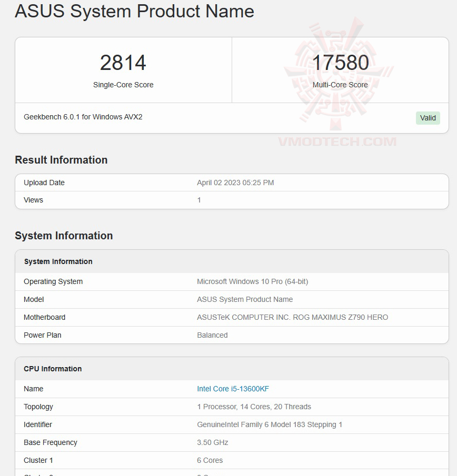Select the Multi-Core Score value 17580
This screenshot has width=457, height=476.
(340, 63)
